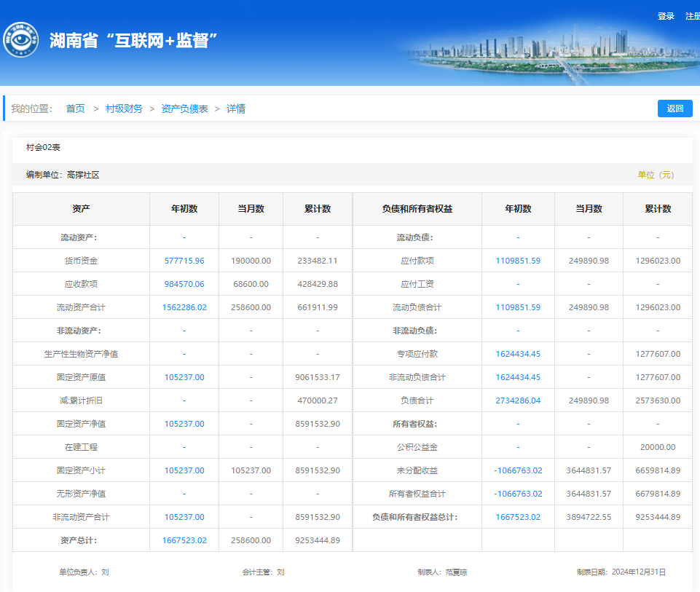Click 负债和所有者权益总计 当月数 cell 3894722.55

point(589,517)
